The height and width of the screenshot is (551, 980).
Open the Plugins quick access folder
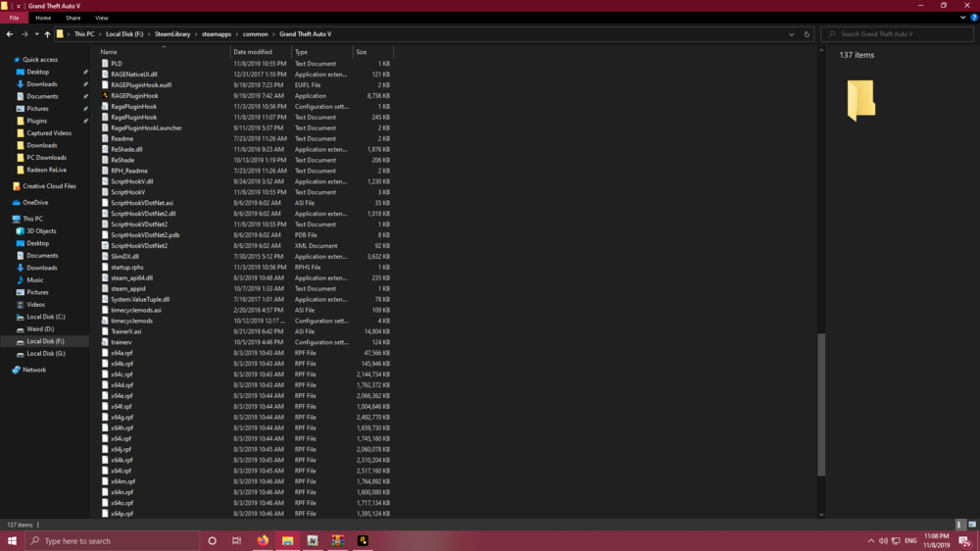pyautogui.click(x=36, y=121)
